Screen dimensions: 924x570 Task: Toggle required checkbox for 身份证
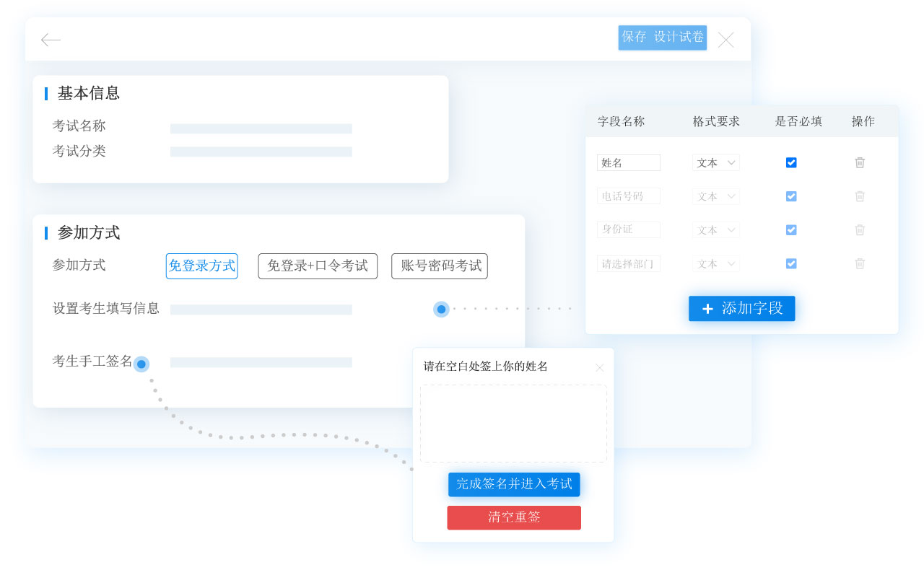[791, 230]
